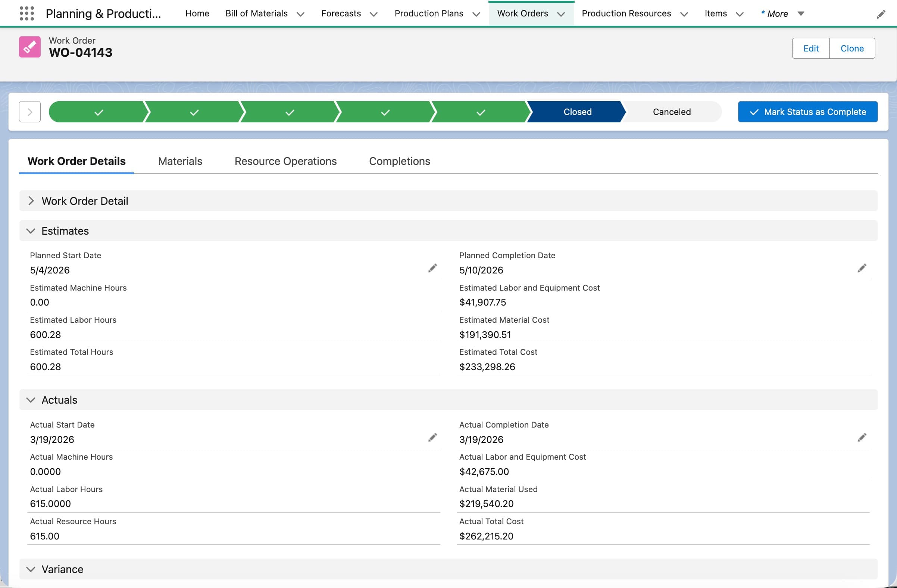The height and width of the screenshot is (588, 897).
Task: Click Estimated Labor and Equipment Cost $41,907.75
Action: [482, 302]
